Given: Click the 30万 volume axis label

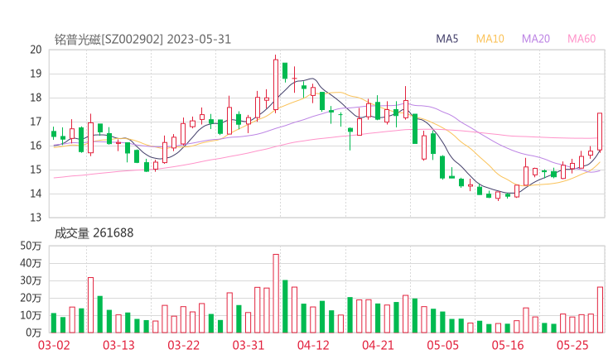Looking at the screenshot, I should click(x=31, y=280).
